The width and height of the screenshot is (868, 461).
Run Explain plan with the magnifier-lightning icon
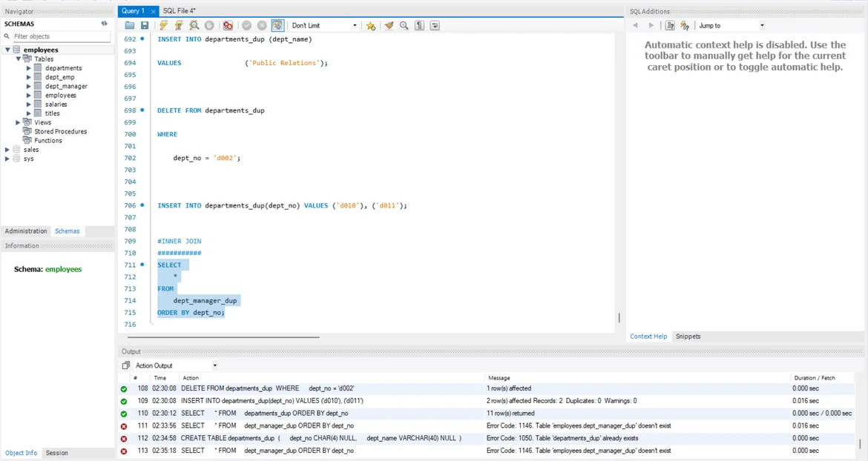point(194,25)
